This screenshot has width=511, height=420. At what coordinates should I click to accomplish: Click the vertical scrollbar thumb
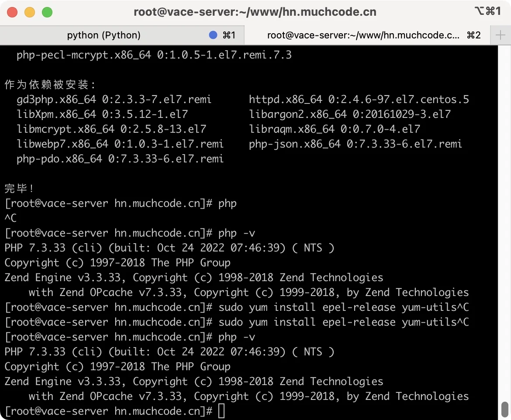pos(504,409)
